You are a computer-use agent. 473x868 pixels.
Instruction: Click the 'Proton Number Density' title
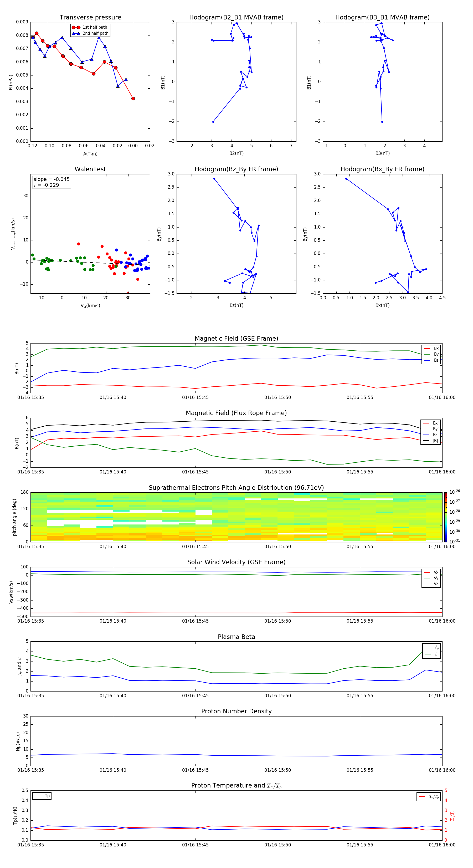(236, 711)
